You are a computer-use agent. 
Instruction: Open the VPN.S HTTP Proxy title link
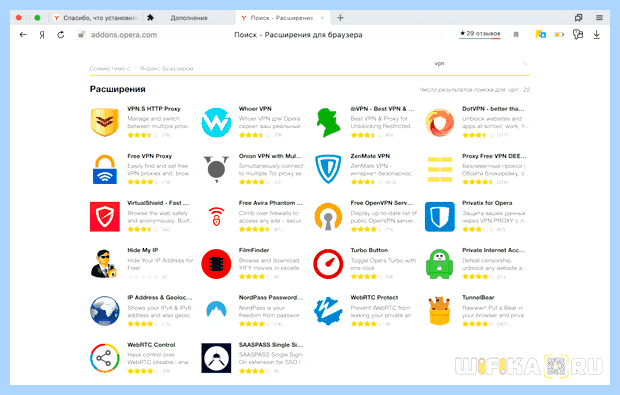pos(154,109)
